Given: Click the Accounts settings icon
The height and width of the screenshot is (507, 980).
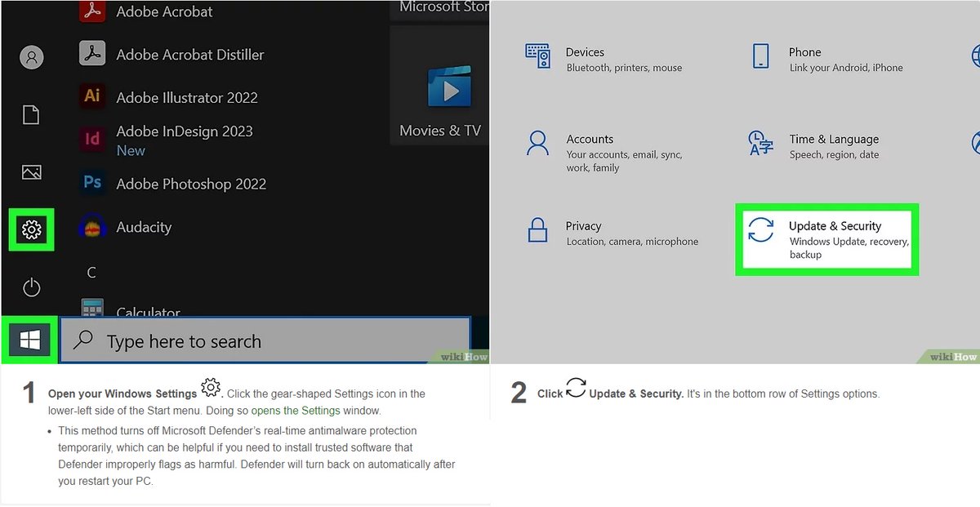Looking at the screenshot, I should 538,144.
